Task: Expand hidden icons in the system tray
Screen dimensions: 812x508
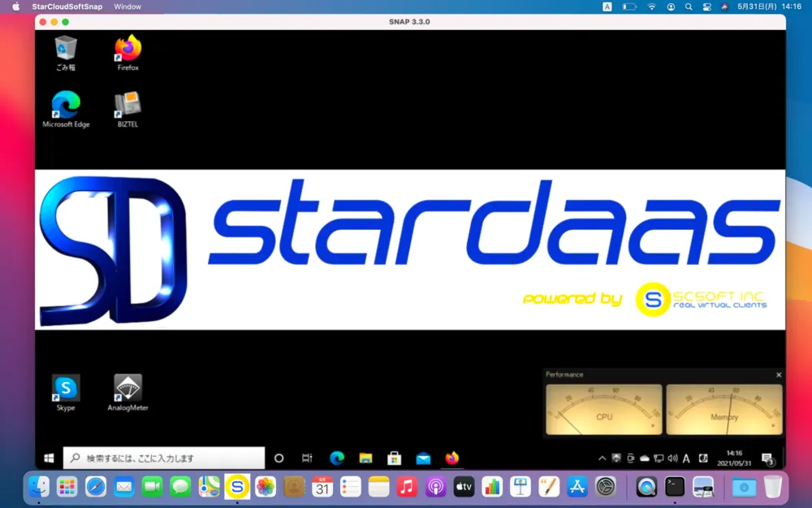Action: click(602, 458)
